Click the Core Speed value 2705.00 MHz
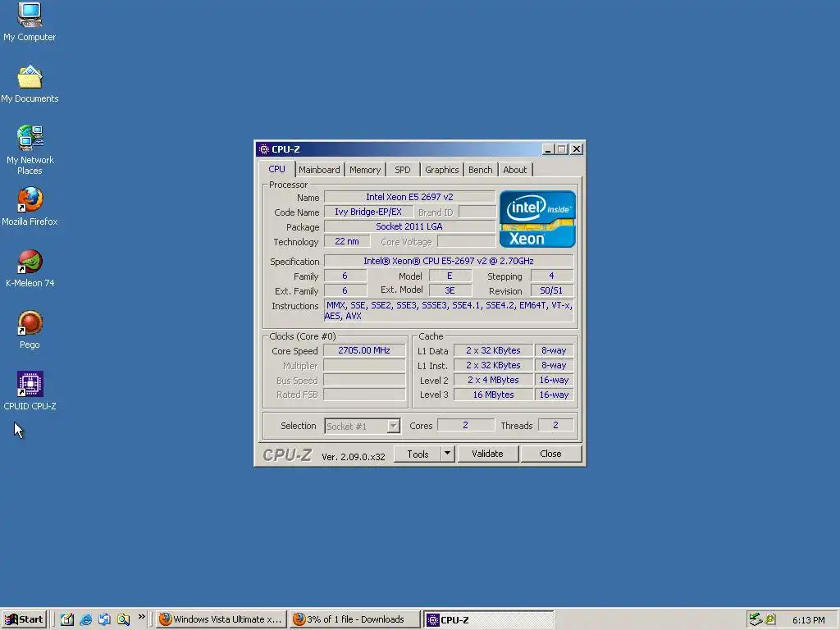 tap(364, 350)
